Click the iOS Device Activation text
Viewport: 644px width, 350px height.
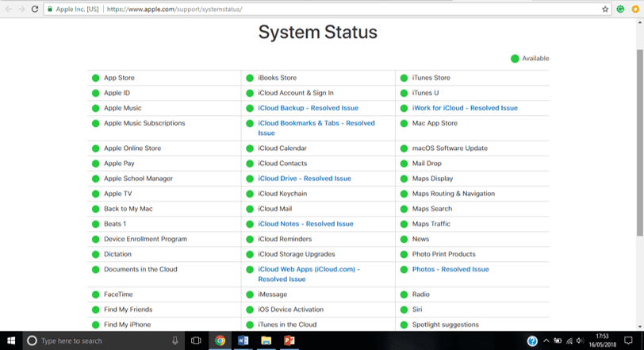291,310
